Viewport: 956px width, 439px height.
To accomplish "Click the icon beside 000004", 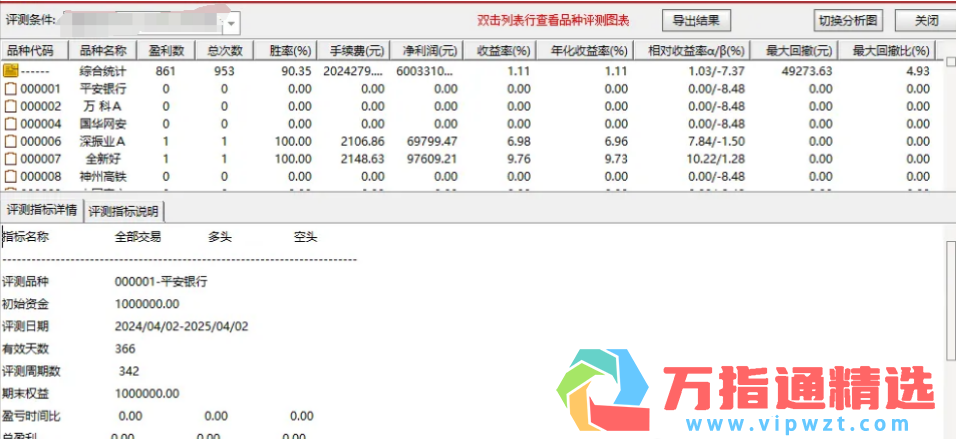I will (10, 124).
